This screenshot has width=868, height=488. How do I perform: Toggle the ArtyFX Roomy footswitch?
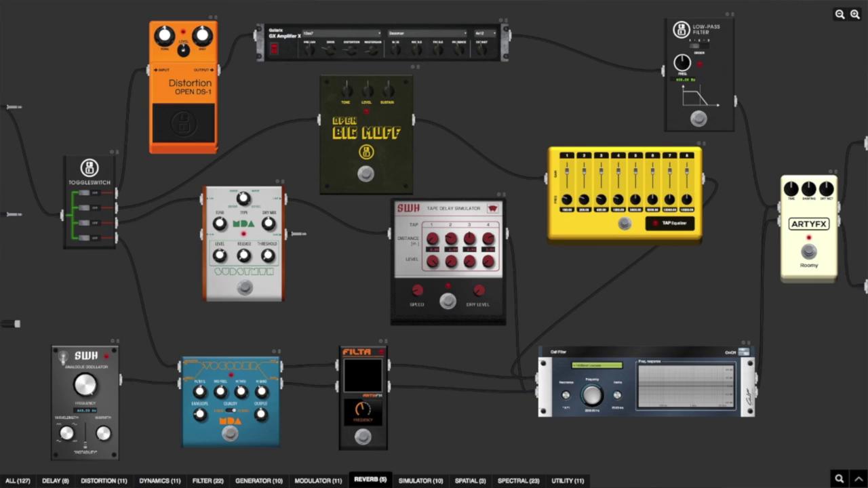coord(808,252)
